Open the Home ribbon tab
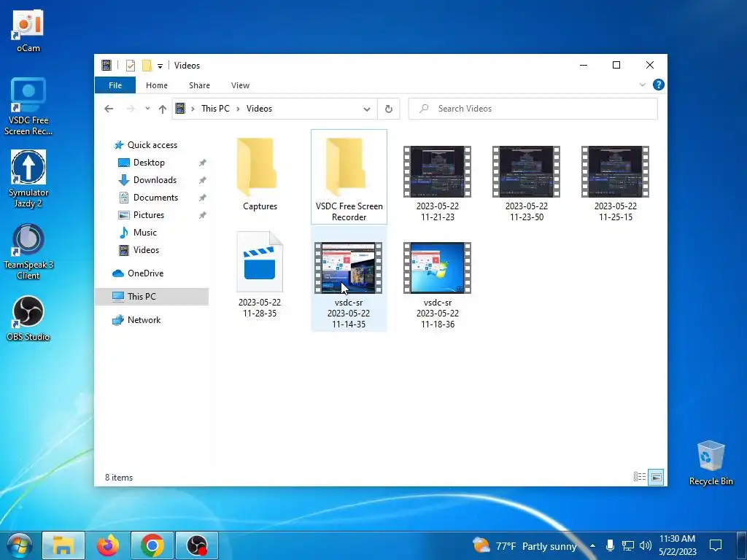Viewport: 747px width, 560px height. coord(157,85)
